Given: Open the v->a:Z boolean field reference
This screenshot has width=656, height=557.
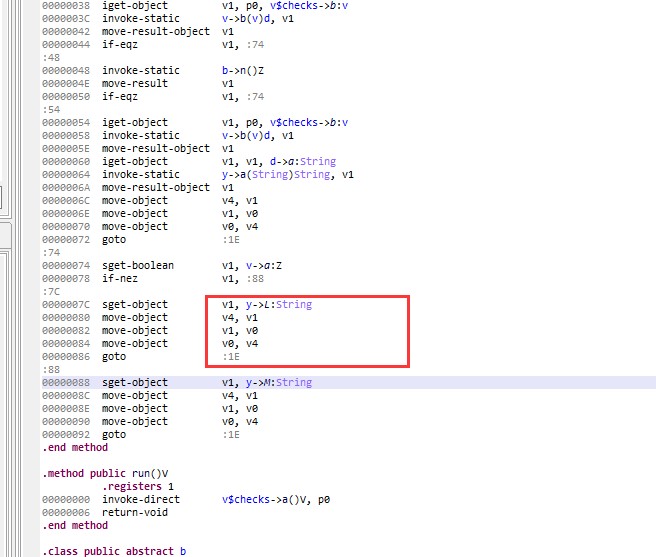Looking at the screenshot, I should coord(264,265).
